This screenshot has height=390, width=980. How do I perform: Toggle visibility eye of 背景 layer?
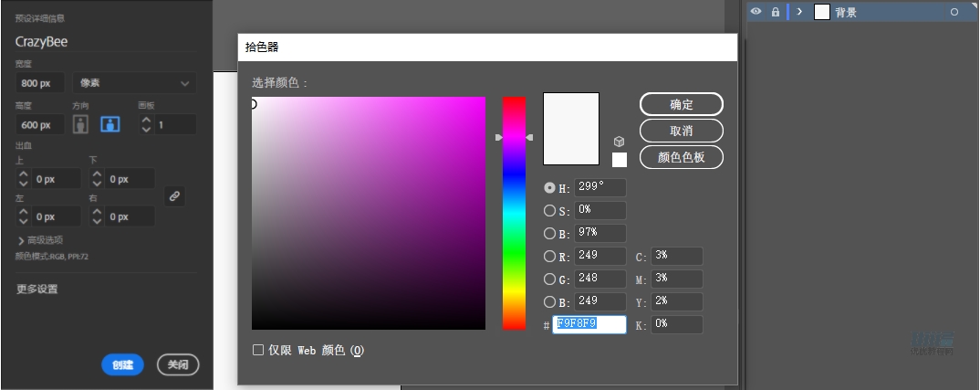point(756,11)
